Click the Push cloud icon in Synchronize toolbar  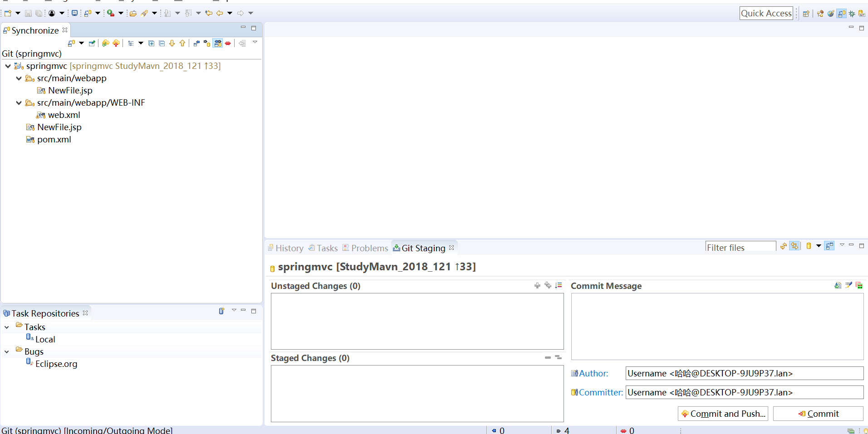point(116,43)
